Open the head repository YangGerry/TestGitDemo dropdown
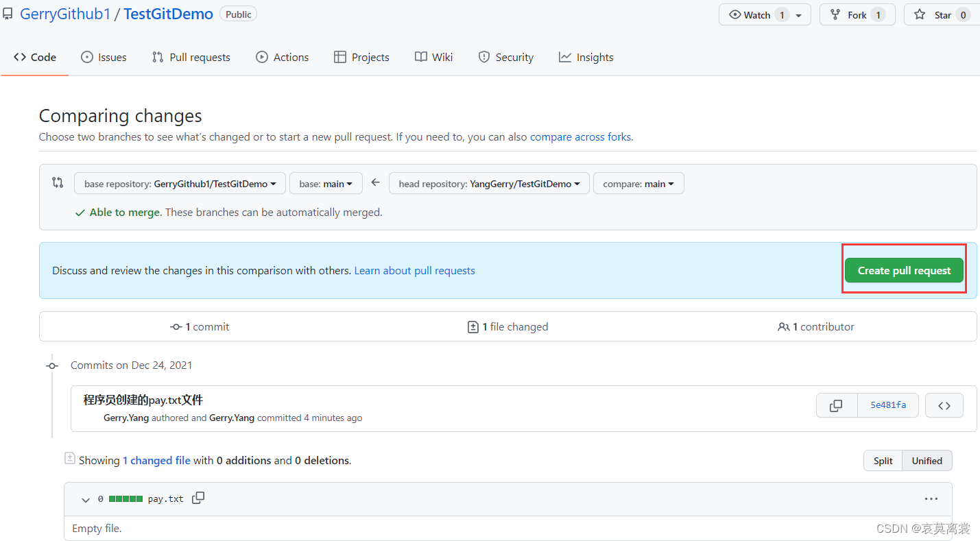The height and width of the screenshot is (541, 980). click(x=489, y=184)
